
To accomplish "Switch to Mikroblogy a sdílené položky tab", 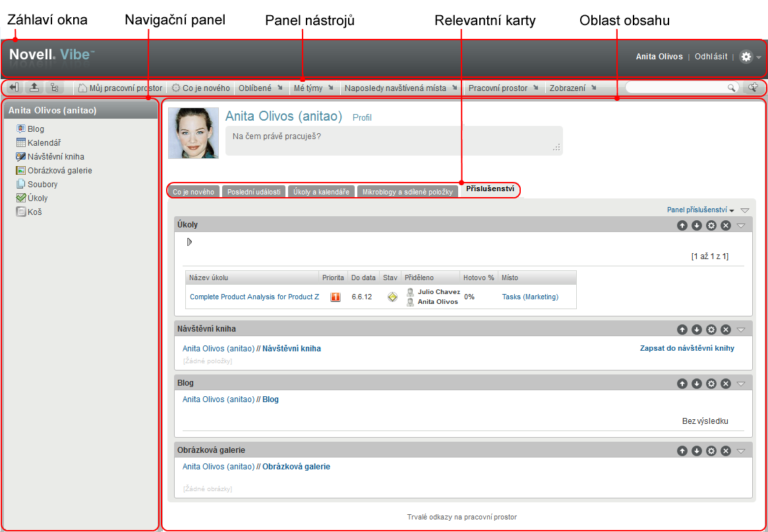I will pos(408,192).
